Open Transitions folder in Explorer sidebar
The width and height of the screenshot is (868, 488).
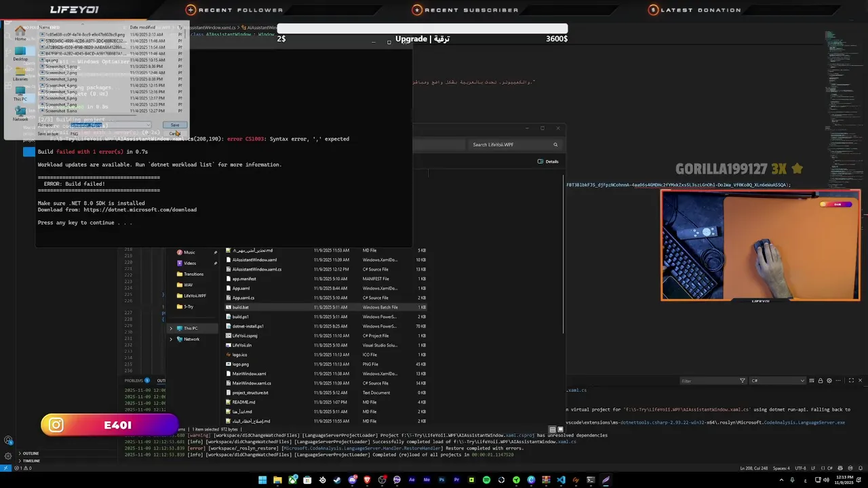pos(193,274)
